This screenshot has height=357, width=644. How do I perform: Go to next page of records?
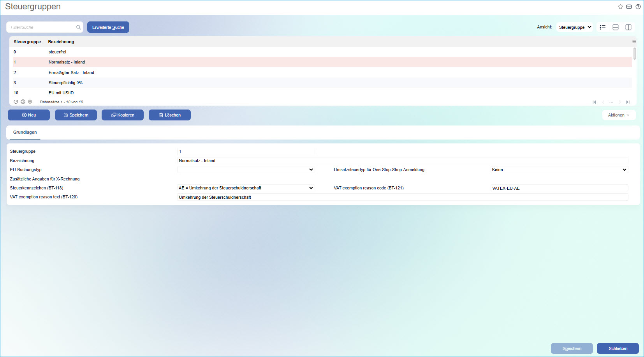619,102
